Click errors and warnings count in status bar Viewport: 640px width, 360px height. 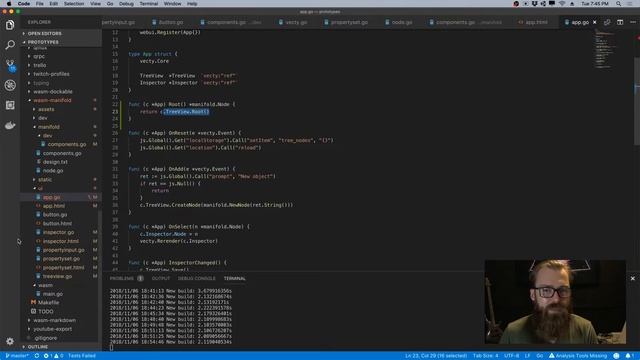pyautogui.click(x=53, y=356)
